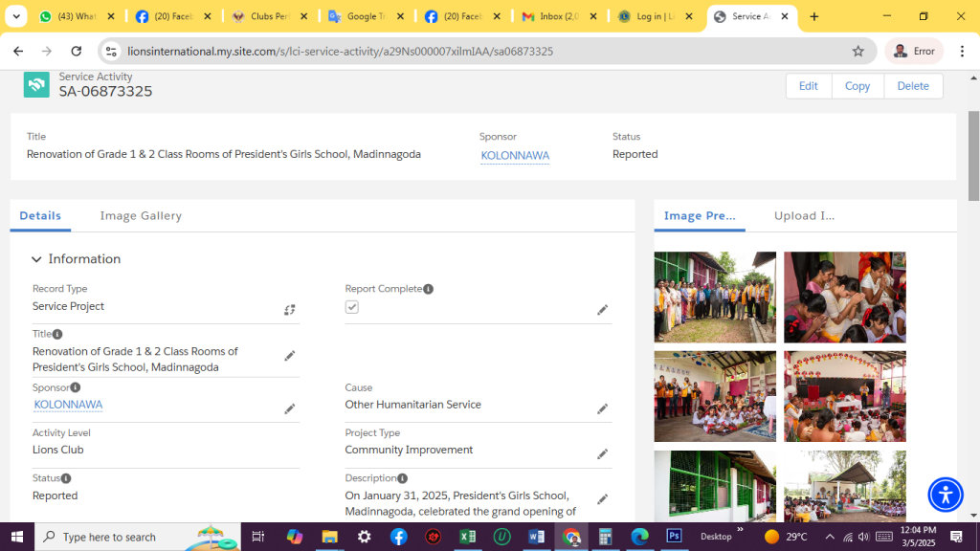The width and height of the screenshot is (980, 551).
Task: Open Calculator from the taskbar
Action: point(605,537)
